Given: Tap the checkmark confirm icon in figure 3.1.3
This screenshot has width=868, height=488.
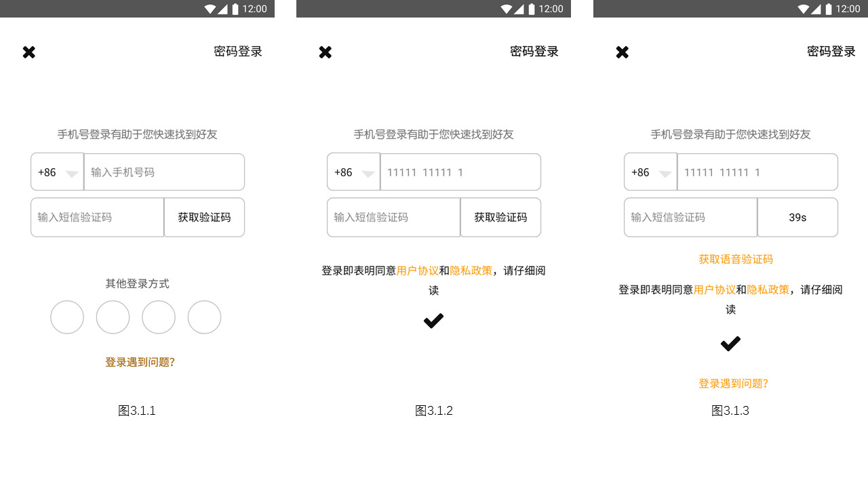Looking at the screenshot, I should click(x=730, y=344).
